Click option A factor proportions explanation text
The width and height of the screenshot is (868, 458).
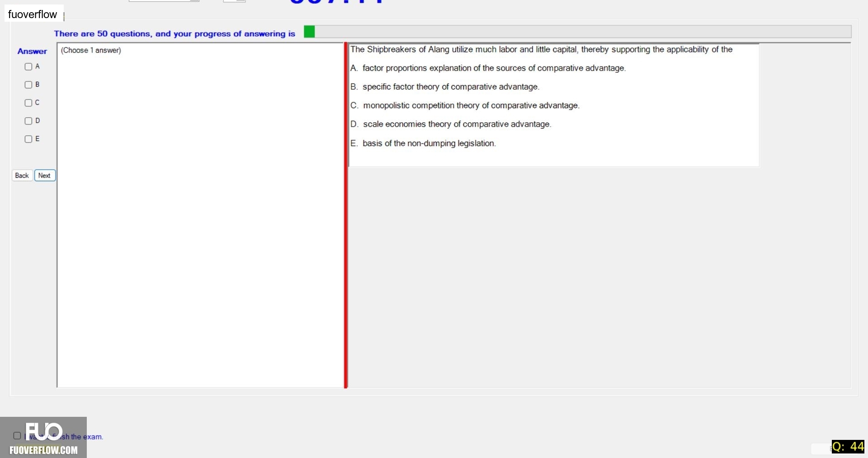[x=488, y=68]
